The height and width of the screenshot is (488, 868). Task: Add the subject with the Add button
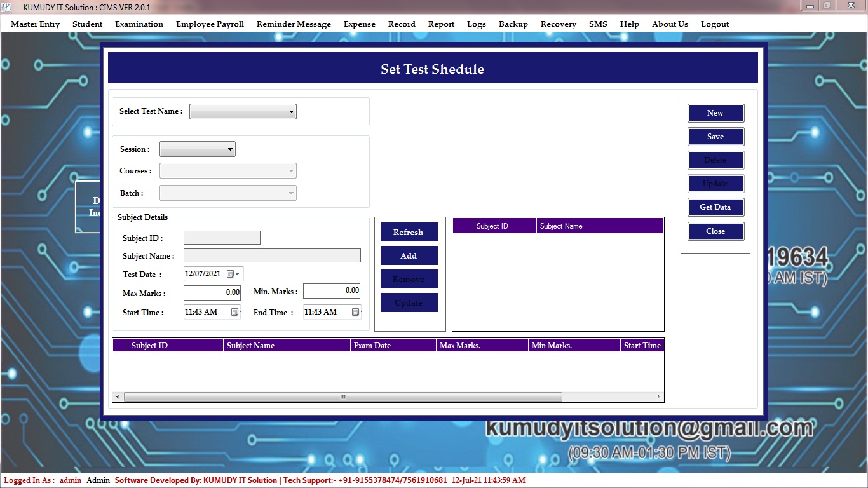click(x=409, y=256)
